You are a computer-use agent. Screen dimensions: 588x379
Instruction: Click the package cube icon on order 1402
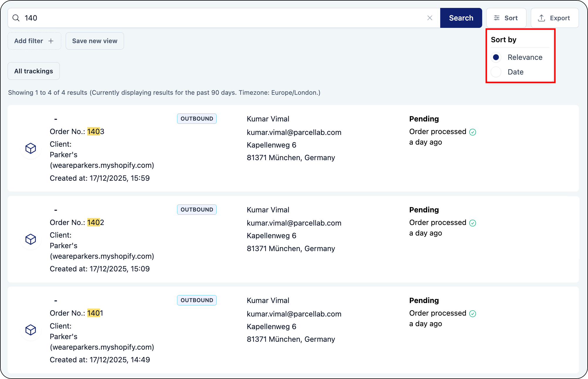click(30, 239)
